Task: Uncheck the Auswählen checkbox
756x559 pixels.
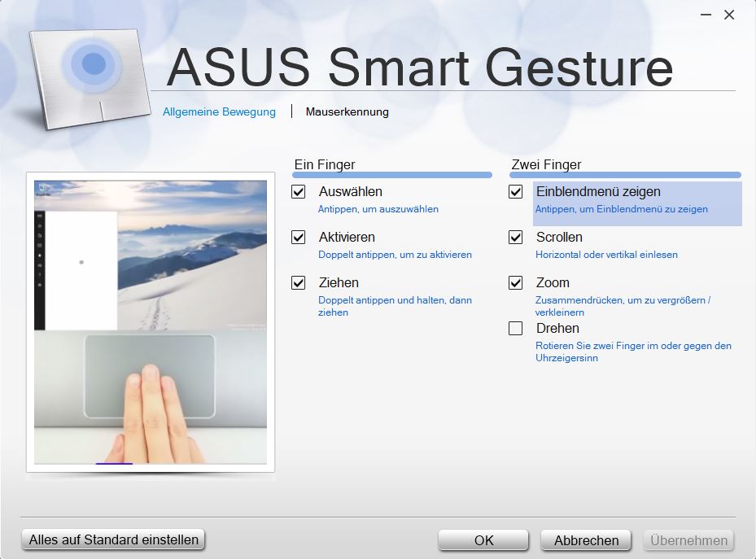Action: coord(299,192)
